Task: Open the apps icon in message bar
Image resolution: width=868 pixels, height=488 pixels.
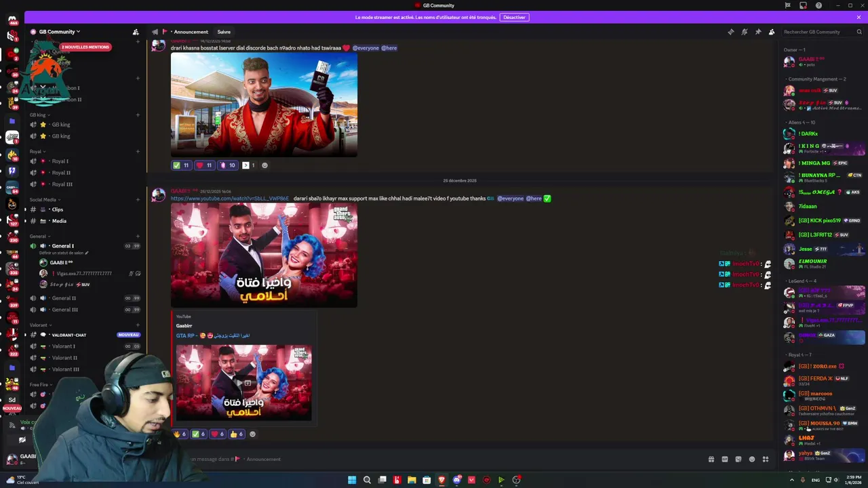Action: coord(766,459)
